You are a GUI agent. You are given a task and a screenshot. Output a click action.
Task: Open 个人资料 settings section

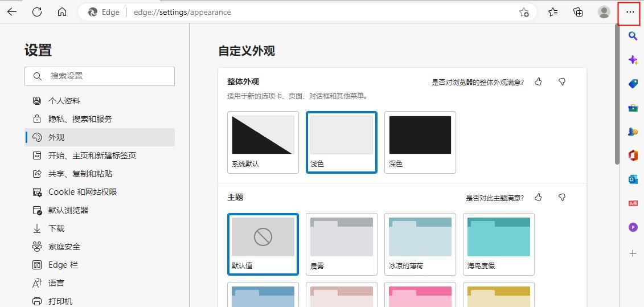click(x=64, y=101)
